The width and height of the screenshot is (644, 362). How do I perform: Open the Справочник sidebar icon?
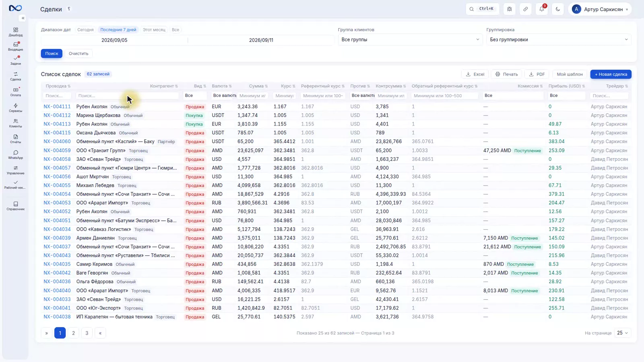tap(15, 206)
